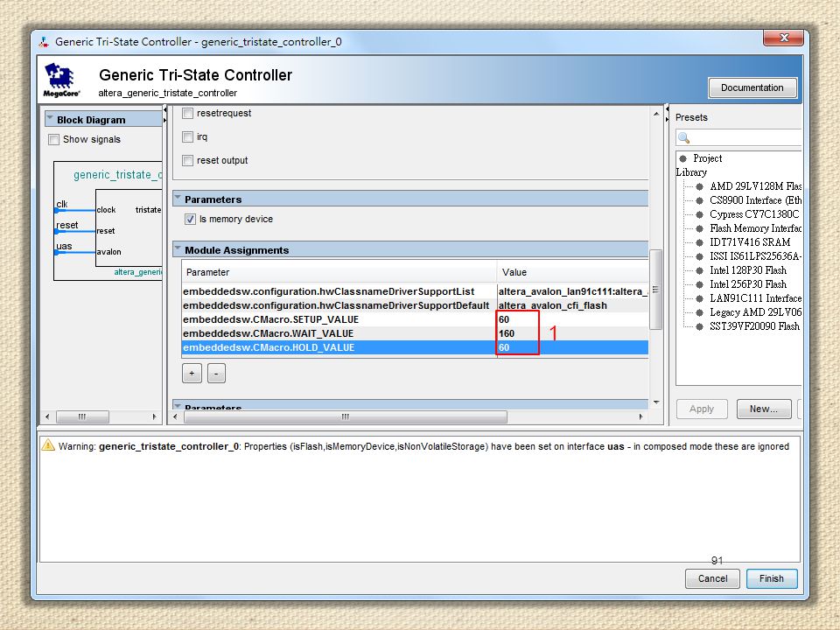
Task: Select the Legacy AMD 29LV065D preset
Action: coord(755,312)
